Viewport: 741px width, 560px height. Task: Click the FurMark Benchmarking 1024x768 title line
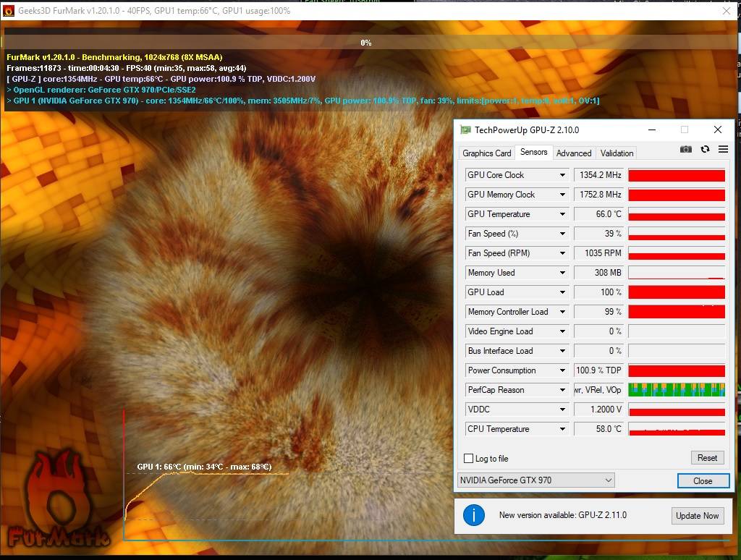(114, 57)
